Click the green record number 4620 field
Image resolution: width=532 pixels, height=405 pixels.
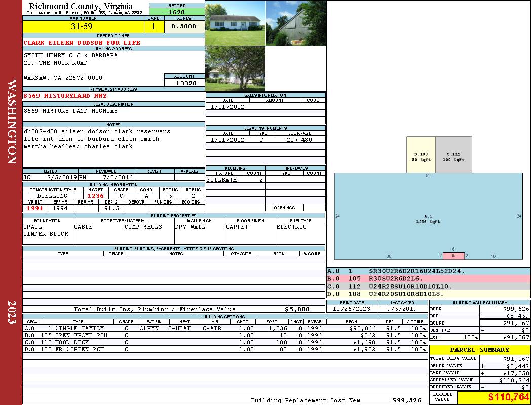177,12
